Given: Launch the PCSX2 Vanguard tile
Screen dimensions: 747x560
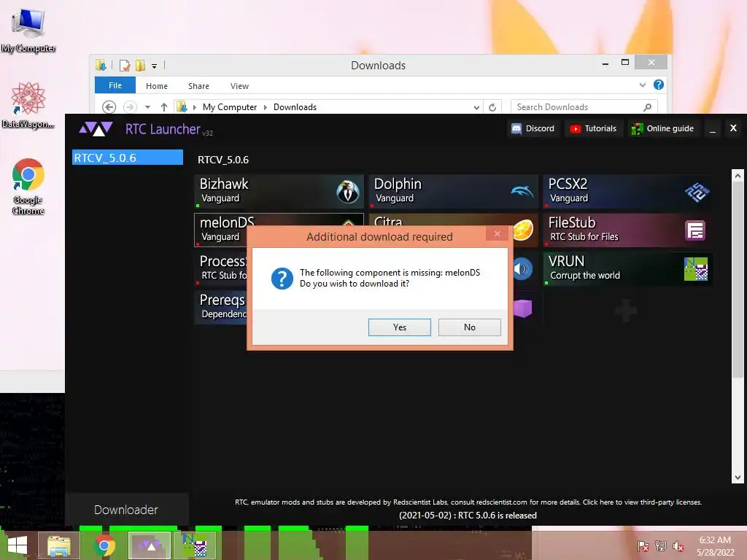Looking at the screenshot, I should (627, 191).
